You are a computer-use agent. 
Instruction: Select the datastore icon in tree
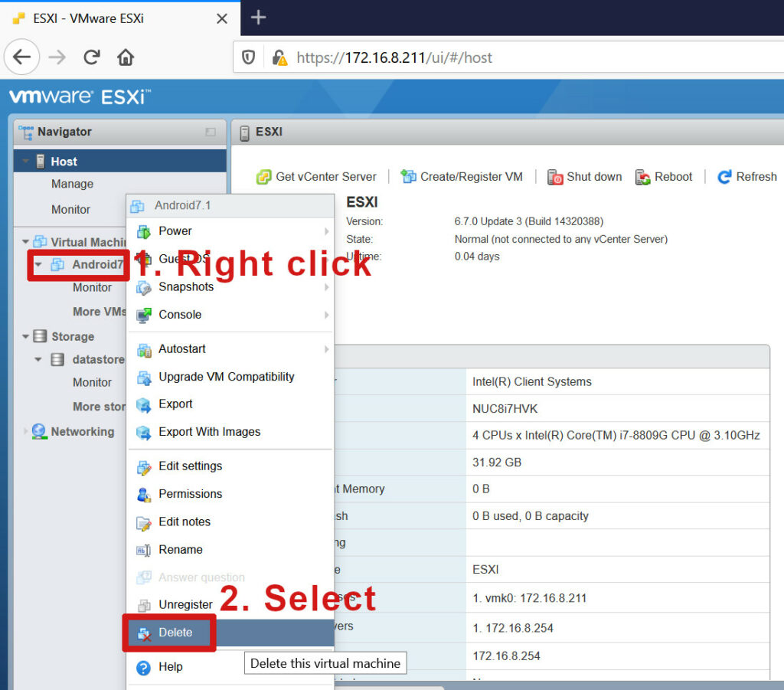point(57,359)
